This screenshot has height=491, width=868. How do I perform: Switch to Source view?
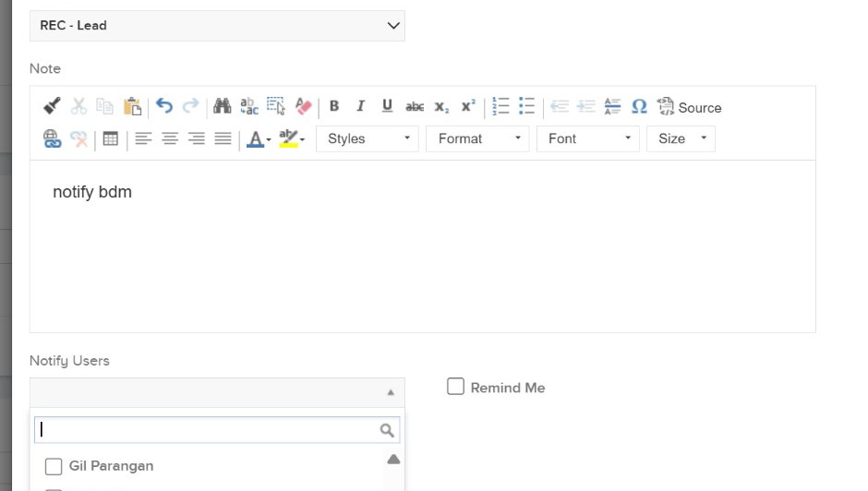(x=689, y=106)
